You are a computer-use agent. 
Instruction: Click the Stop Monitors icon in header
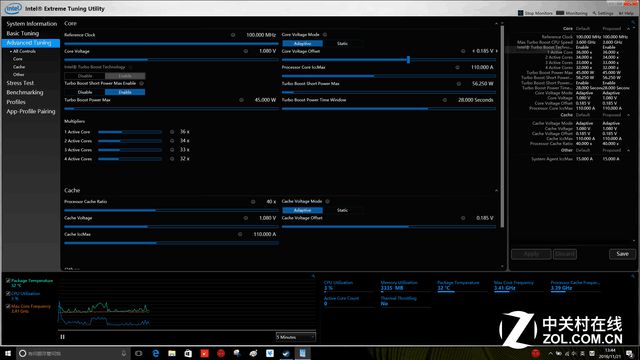pos(520,13)
